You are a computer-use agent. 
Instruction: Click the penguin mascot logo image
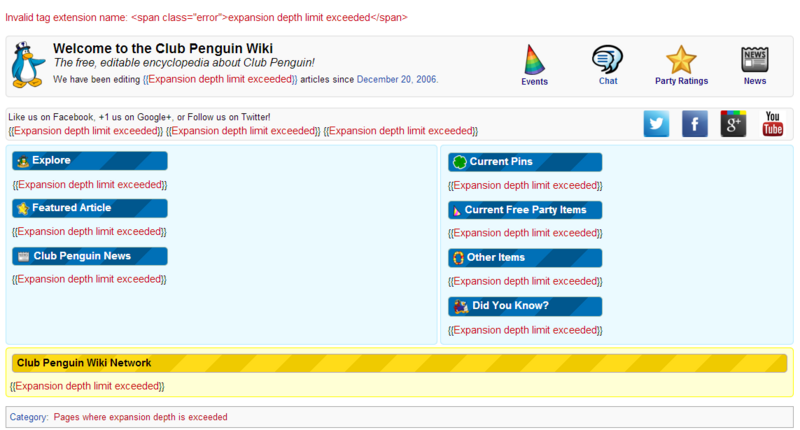[x=28, y=65]
